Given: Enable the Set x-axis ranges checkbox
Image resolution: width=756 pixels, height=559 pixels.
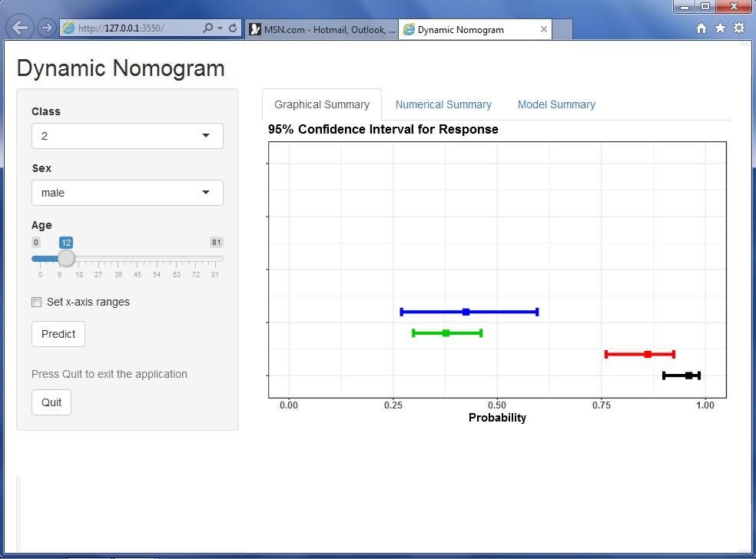Looking at the screenshot, I should click(x=36, y=302).
